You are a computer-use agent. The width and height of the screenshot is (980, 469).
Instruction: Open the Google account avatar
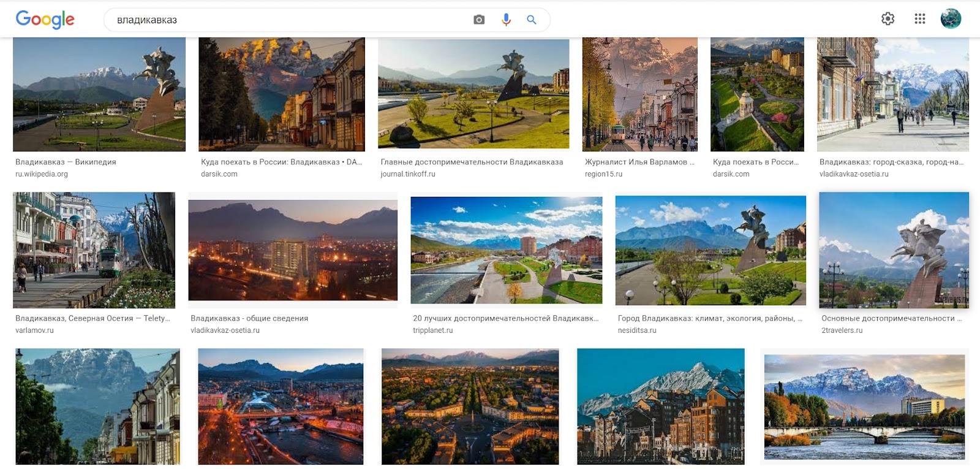click(951, 19)
